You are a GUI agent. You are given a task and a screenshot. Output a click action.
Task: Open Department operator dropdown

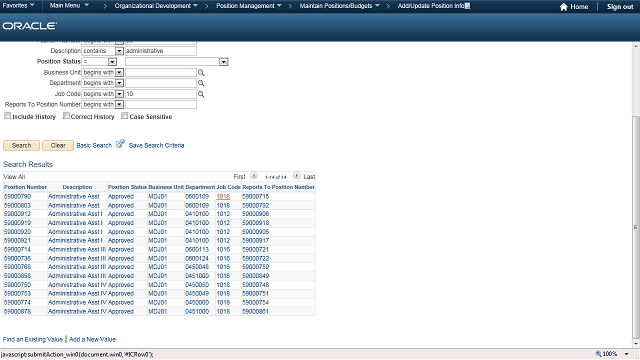coord(119,83)
